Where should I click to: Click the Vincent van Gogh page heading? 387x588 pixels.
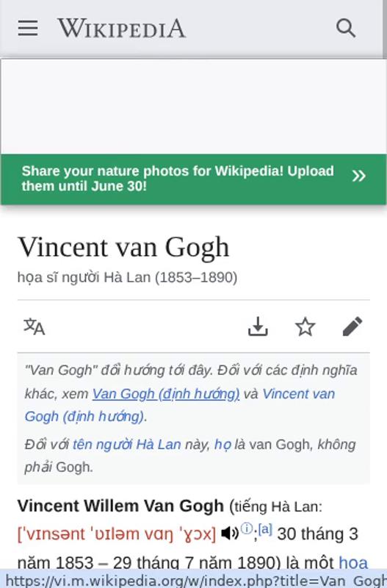pos(123,248)
